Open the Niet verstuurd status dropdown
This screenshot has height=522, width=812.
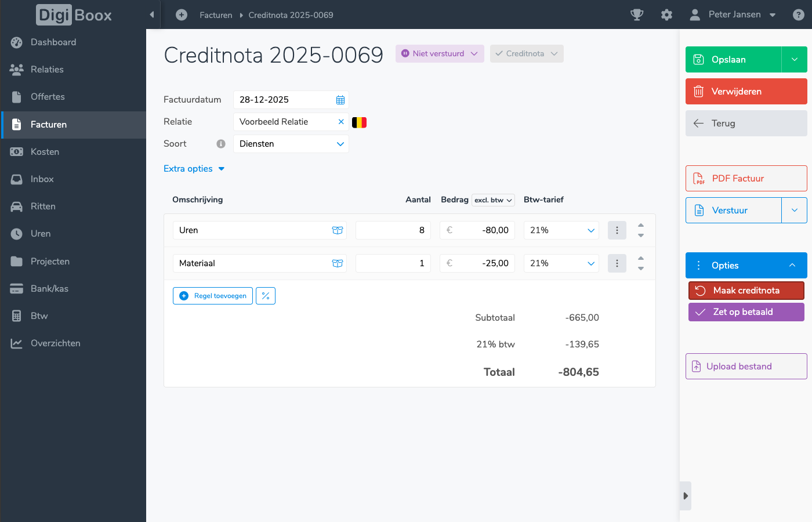[440, 53]
